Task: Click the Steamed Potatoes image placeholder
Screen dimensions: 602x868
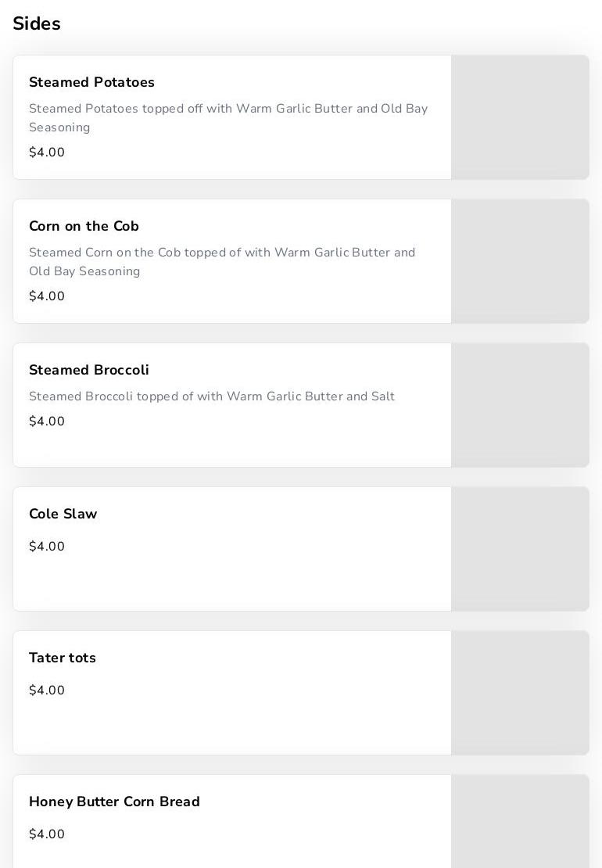Action: [520, 117]
